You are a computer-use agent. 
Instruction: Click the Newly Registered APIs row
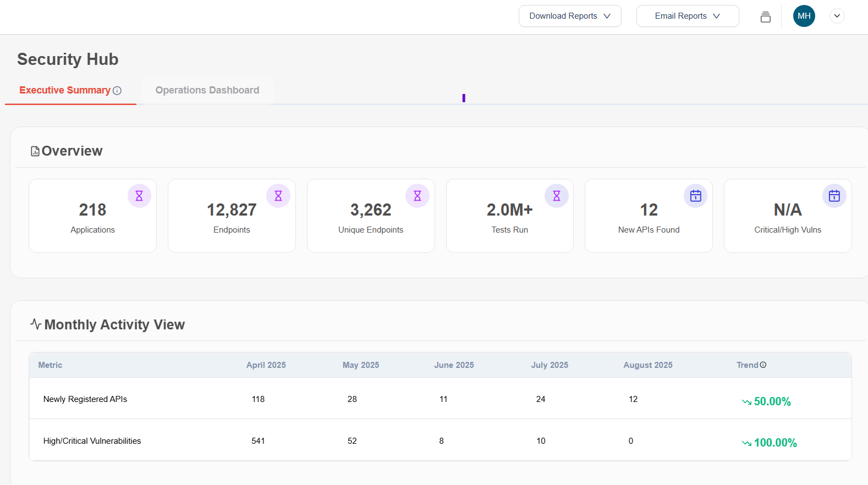[85, 399]
